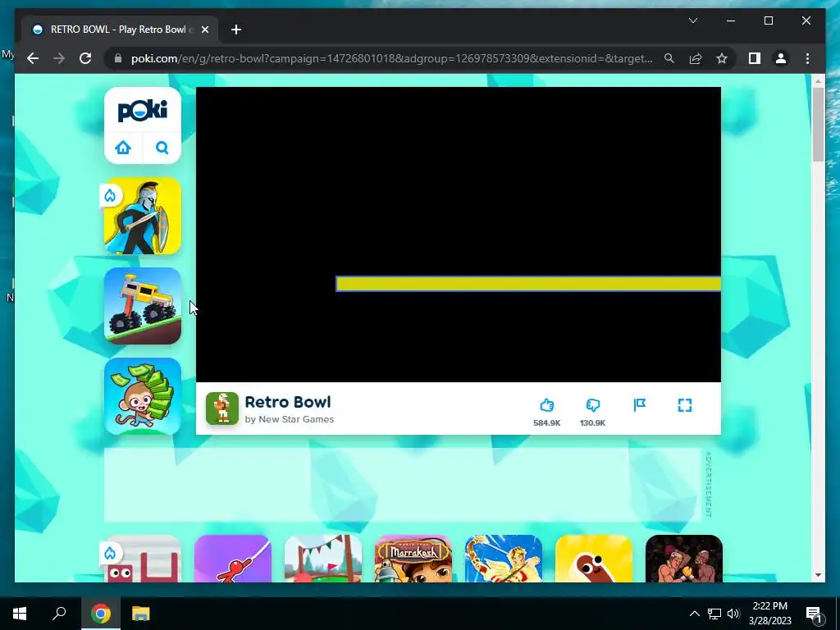
Task: Expand the tab search chevron
Action: coord(692,21)
